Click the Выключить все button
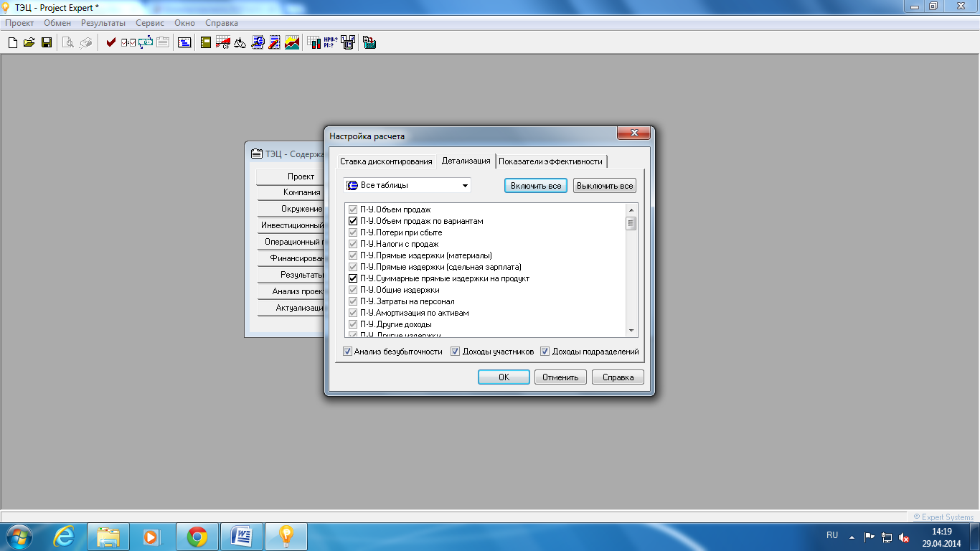980x551 pixels. coord(605,186)
